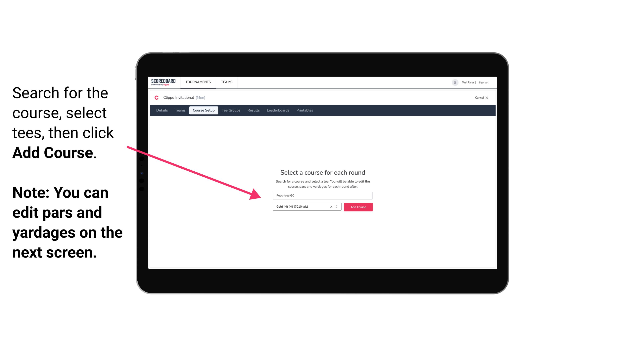The width and height of the screenshot is (644, 346).
Task: Click the Tee Groups tab
Action: pos(230,110)
